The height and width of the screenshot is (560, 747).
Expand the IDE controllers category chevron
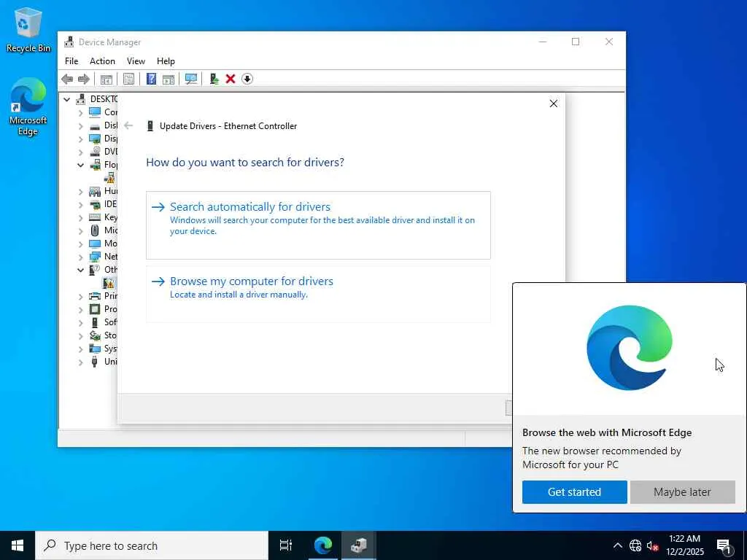80,205
